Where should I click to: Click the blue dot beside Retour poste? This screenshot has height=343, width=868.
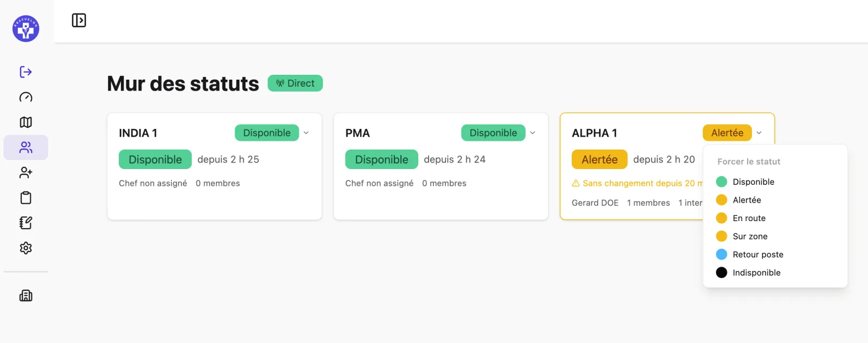722,254
